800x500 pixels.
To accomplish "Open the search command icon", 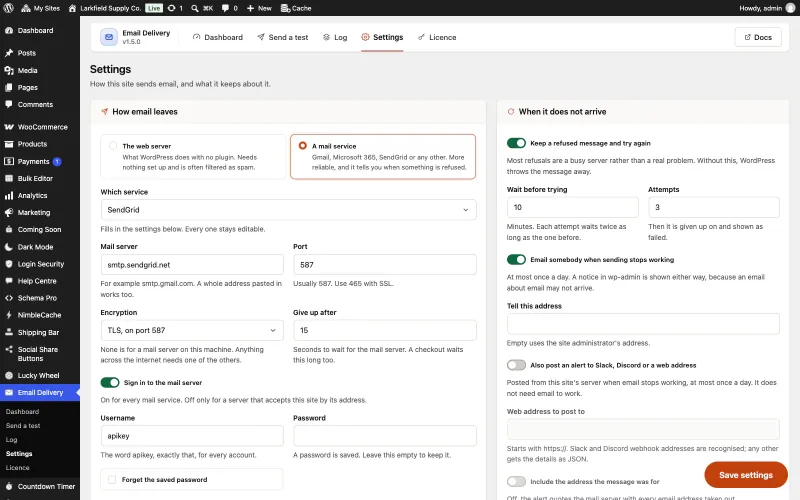I will tap(202, 8).
